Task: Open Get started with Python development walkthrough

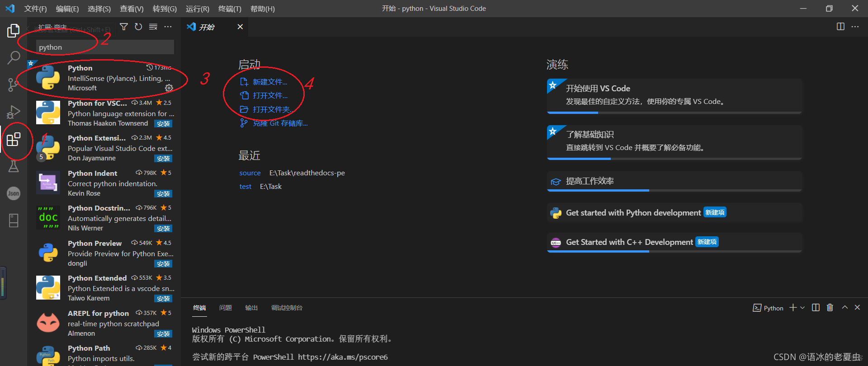Action: point(674,213)
